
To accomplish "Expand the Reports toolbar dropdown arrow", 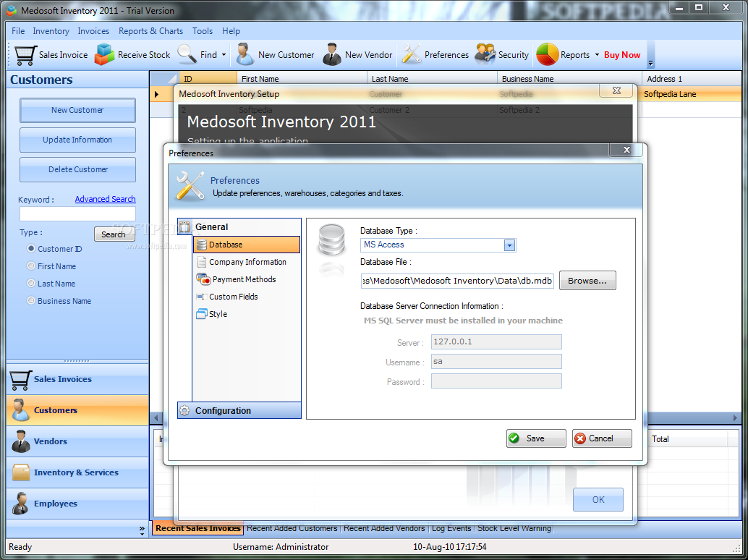I will pos(597,55).
